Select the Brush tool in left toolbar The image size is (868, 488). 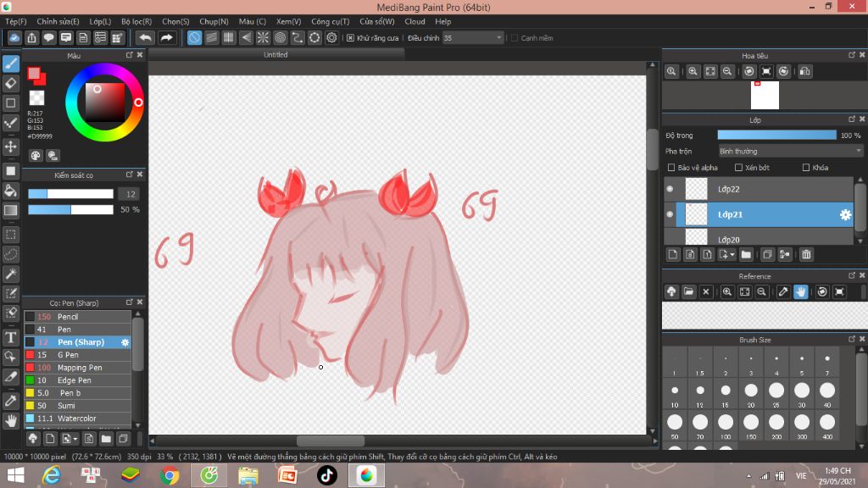pos(10,63)
